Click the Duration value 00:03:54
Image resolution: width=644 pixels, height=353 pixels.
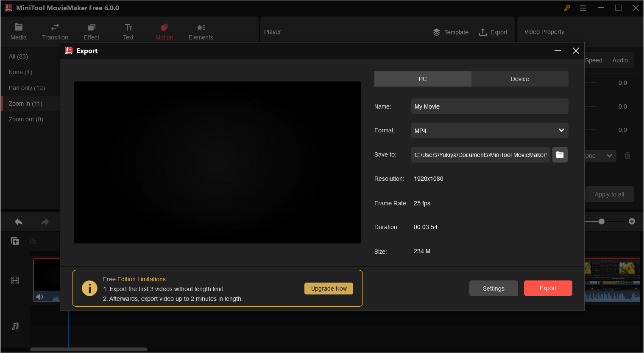[x=426, y=227]
